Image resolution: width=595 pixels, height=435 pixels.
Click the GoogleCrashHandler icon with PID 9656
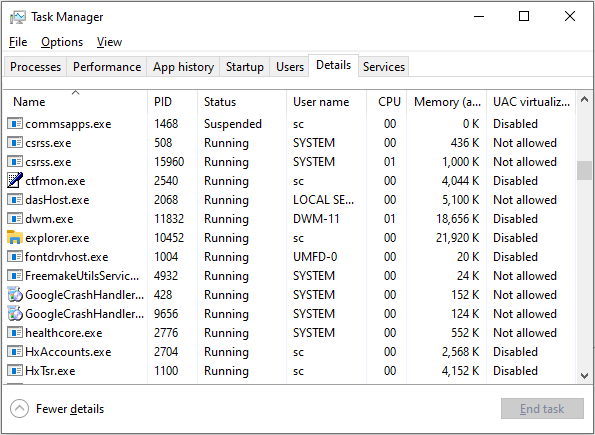(x=15, y=314)
